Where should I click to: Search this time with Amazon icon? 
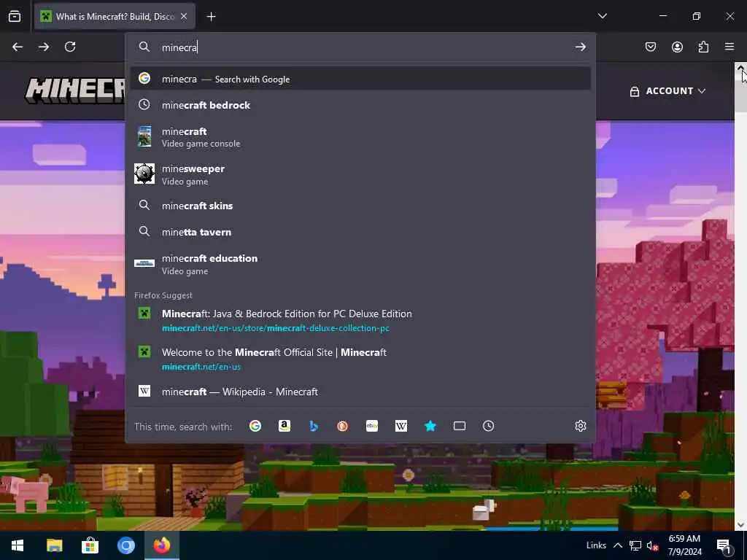pyautogui.click(x=285, y=426)
